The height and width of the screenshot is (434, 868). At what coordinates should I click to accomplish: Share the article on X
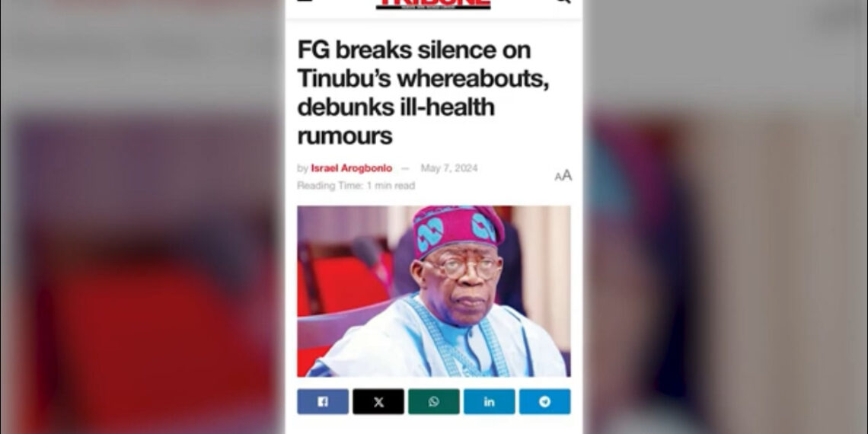pyautogui.click(x=378, y=402)
